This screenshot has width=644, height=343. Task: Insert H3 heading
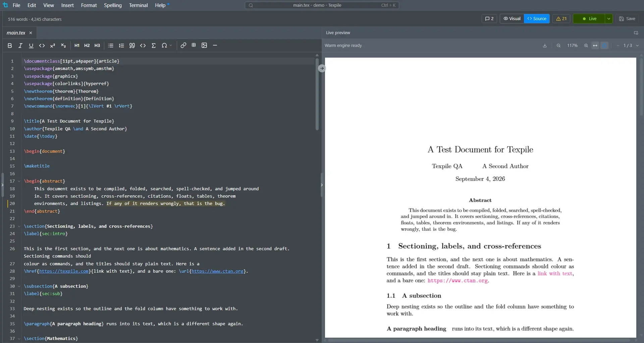97,46
